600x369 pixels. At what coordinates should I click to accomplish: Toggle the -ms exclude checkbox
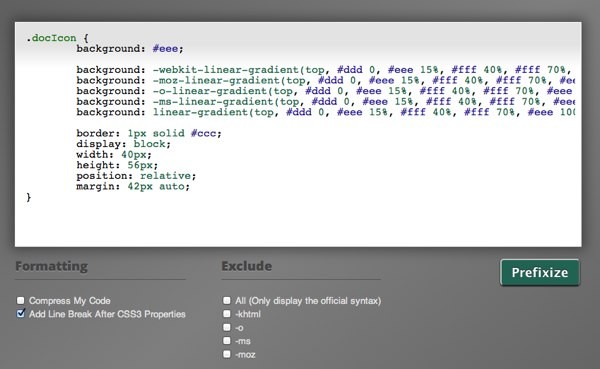pos(227,341)
